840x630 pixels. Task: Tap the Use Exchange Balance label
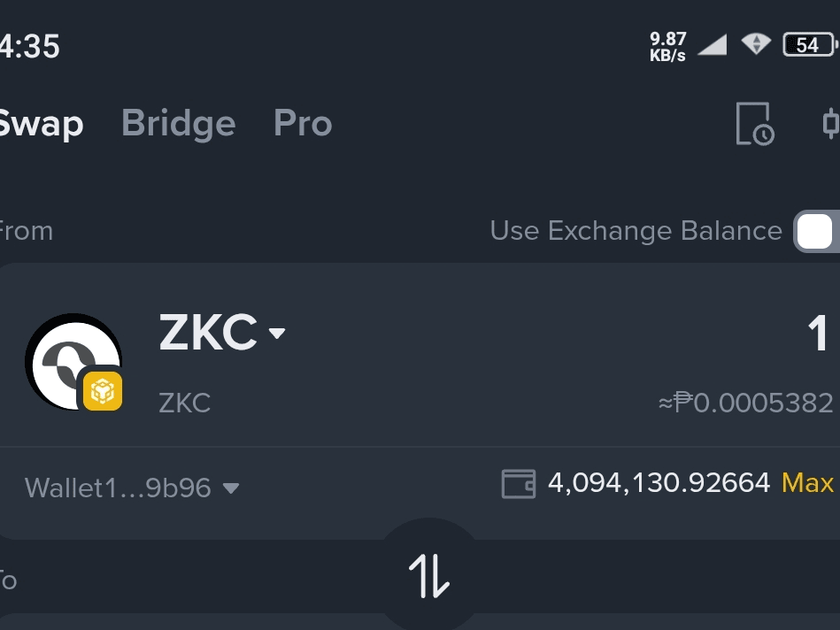(x=636, y=231)
